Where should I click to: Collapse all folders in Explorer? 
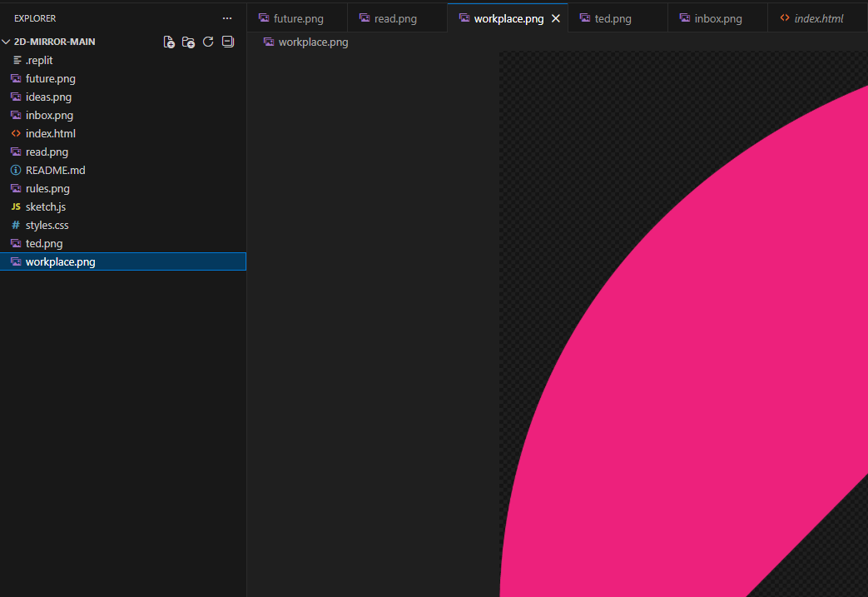[227, 42]
